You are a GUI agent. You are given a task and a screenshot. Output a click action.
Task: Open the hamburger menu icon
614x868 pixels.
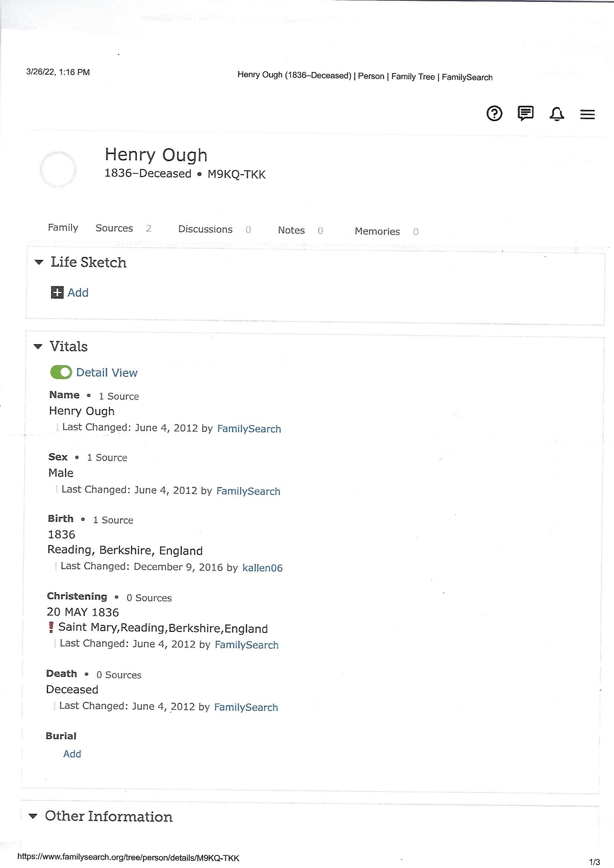[588, 114]
